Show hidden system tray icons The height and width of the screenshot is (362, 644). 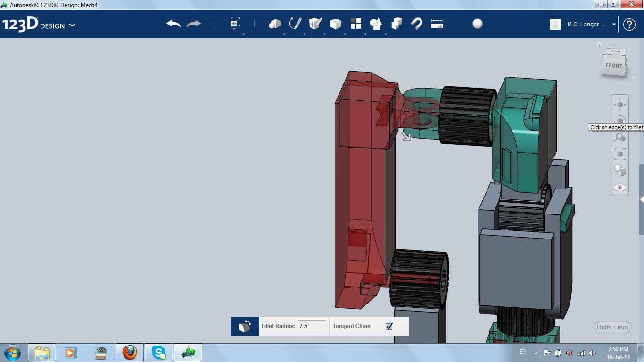pos(536,353)
